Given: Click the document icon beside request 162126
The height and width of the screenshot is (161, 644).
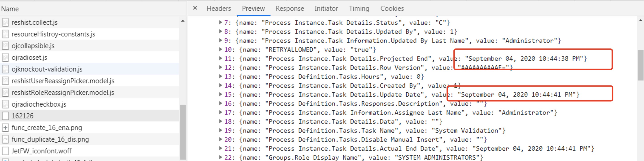Looking at the screenshot, I should click(x=5, y=116).
